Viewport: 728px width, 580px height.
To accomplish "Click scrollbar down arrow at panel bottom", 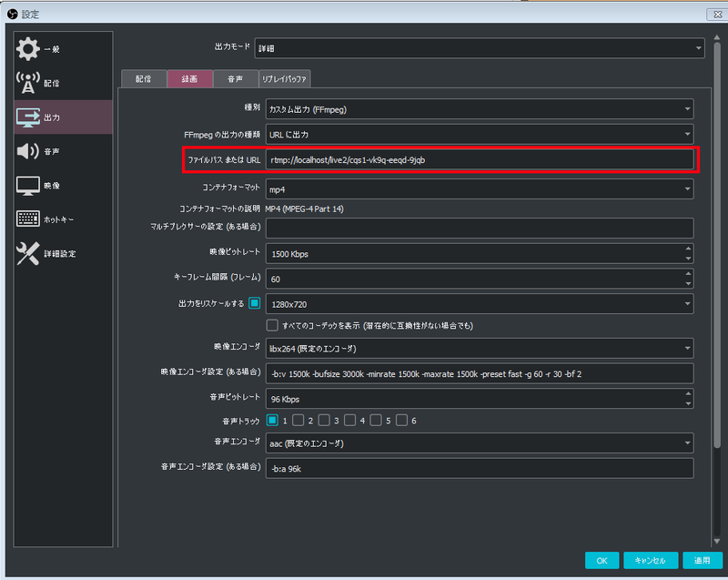I will (x=717, y=542).
